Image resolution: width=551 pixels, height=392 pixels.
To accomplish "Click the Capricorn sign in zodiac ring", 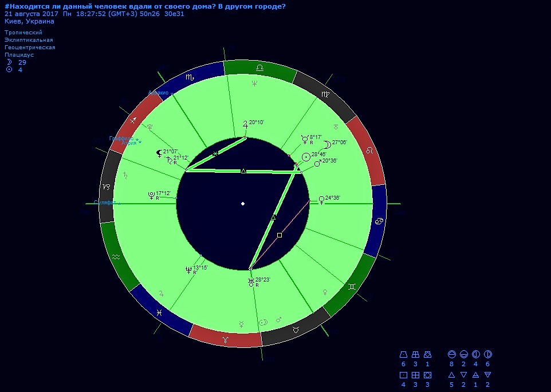I will point(106,187).
